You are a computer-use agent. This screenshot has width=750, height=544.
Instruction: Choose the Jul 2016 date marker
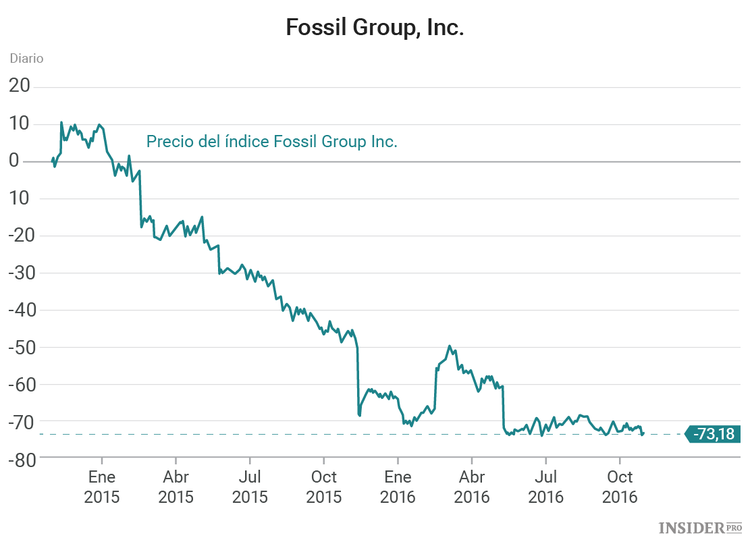(x=546, y=486)
